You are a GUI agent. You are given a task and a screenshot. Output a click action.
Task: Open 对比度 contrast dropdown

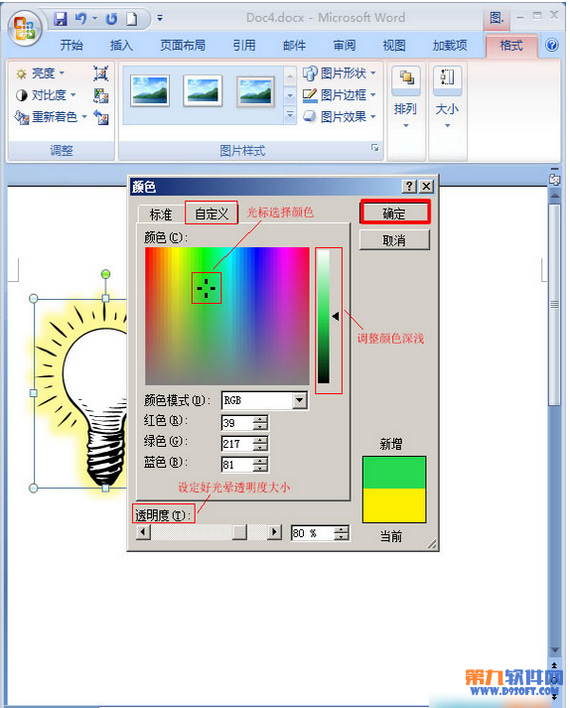click(x=46, y=95)
